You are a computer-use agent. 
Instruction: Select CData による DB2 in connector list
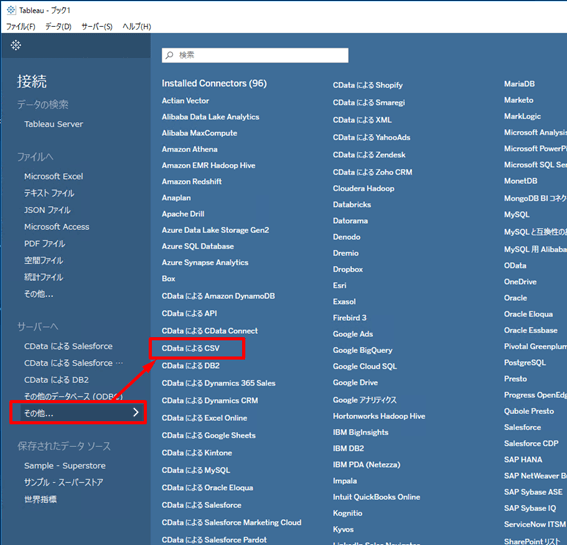coord(191,366)
